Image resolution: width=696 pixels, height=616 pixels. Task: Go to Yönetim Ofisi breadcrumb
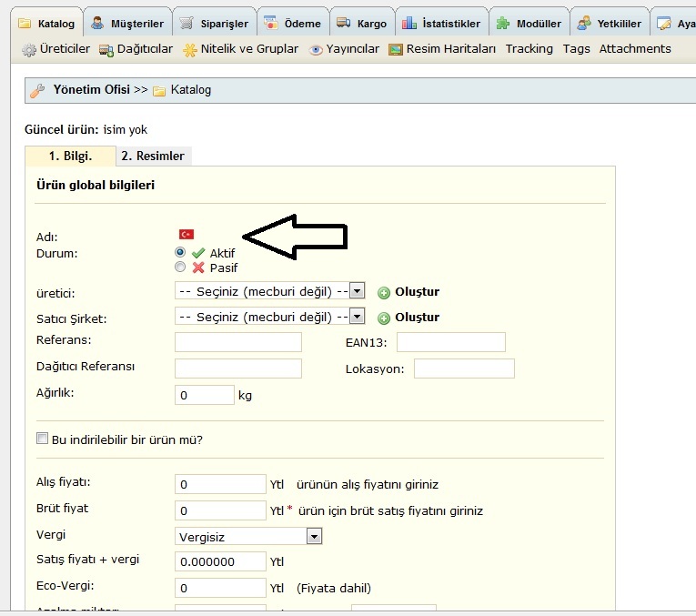[92, 90]
